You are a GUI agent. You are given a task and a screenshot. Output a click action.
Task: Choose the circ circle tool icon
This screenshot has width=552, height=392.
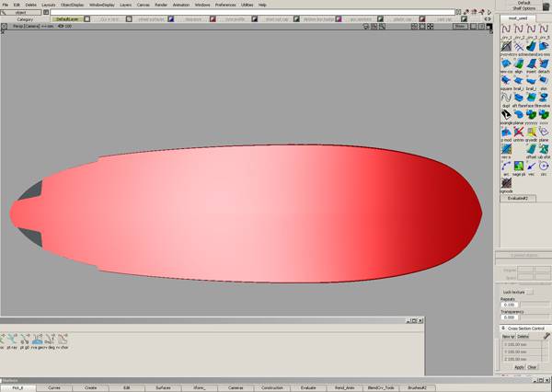[544, 164]
